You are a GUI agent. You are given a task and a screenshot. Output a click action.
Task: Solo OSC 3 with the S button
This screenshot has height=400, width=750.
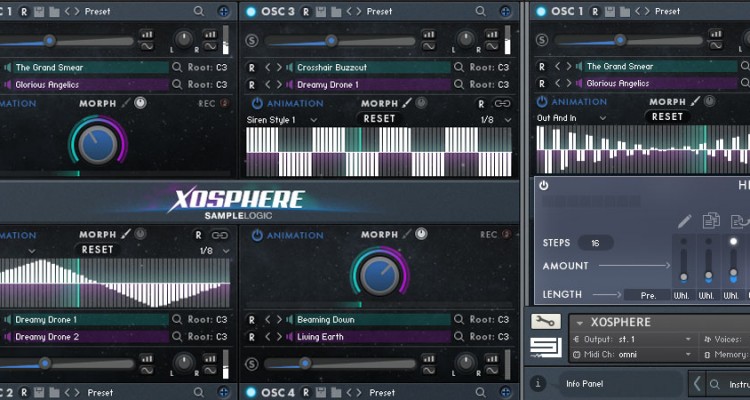[252, 41]
